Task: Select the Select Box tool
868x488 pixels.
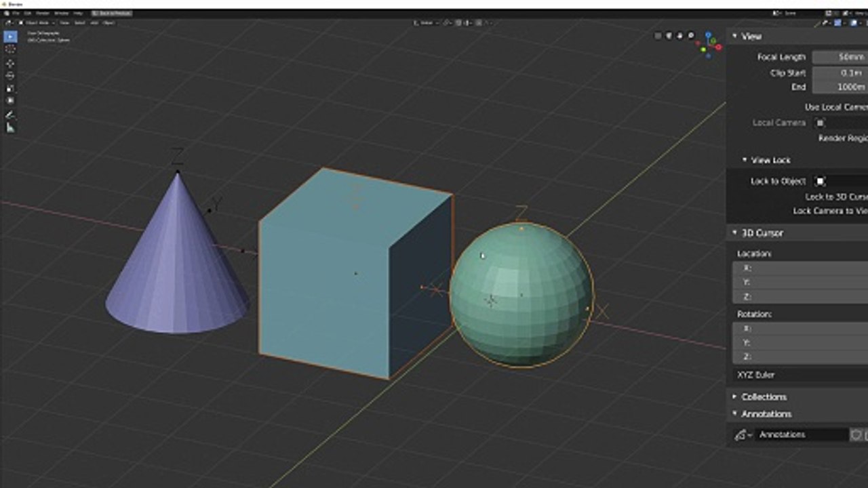Action: 10,36
